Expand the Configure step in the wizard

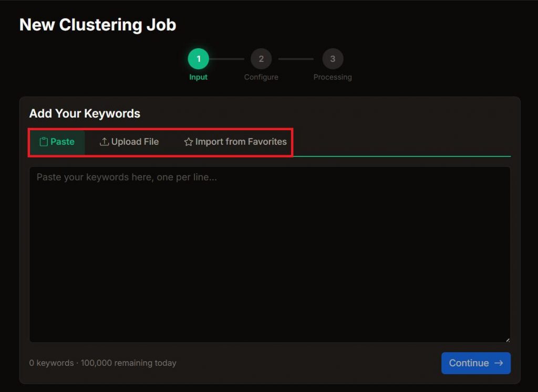coord(261,59)
